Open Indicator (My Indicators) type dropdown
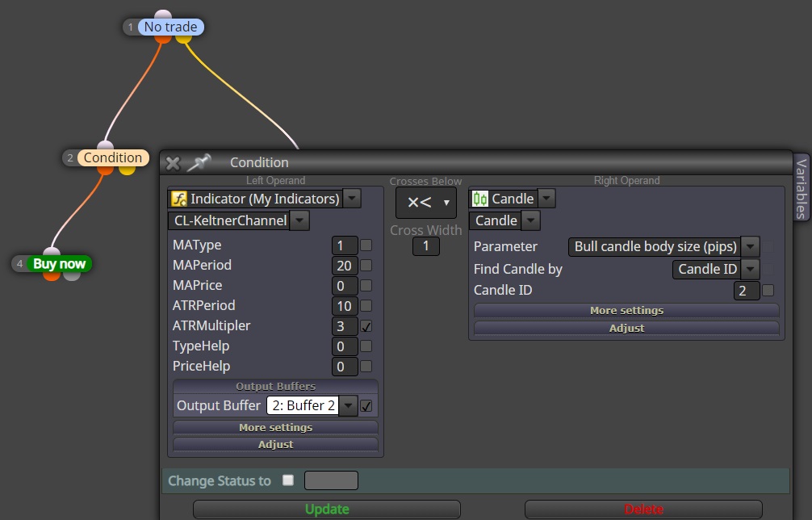Viewport: 812px width, 520px height. click(352, 199)
